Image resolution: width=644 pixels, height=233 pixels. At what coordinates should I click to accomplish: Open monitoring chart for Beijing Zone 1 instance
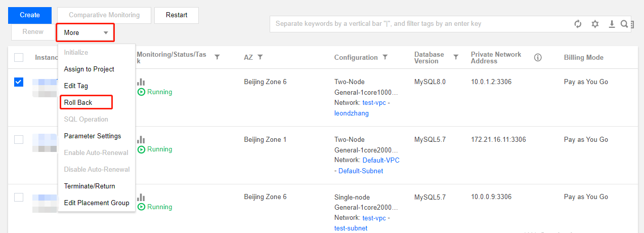click(141, 139)
